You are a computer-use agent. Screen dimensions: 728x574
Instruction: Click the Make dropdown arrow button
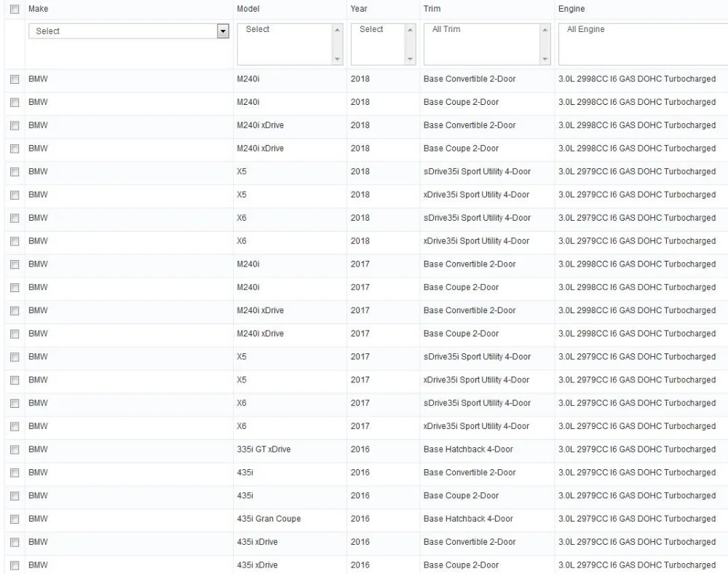[223, 31]
